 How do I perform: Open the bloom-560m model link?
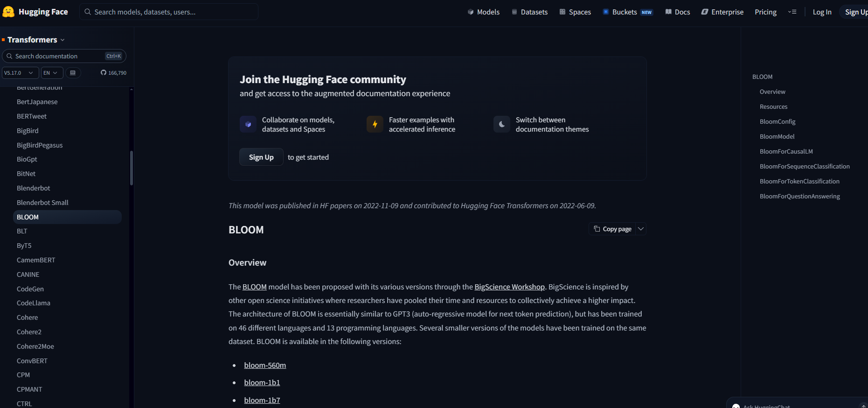pyautogui.click(x=265, y=365)
